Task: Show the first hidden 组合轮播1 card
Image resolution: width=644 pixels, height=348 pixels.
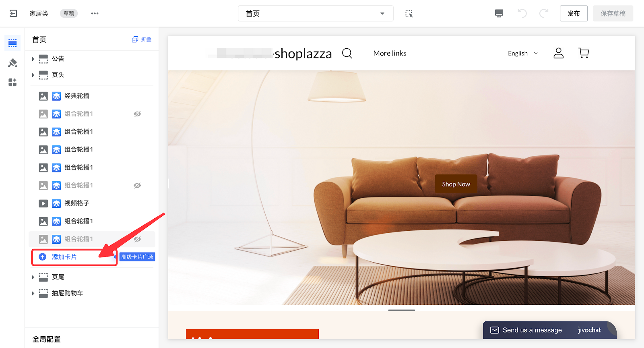Action: (x=137, y=114)
